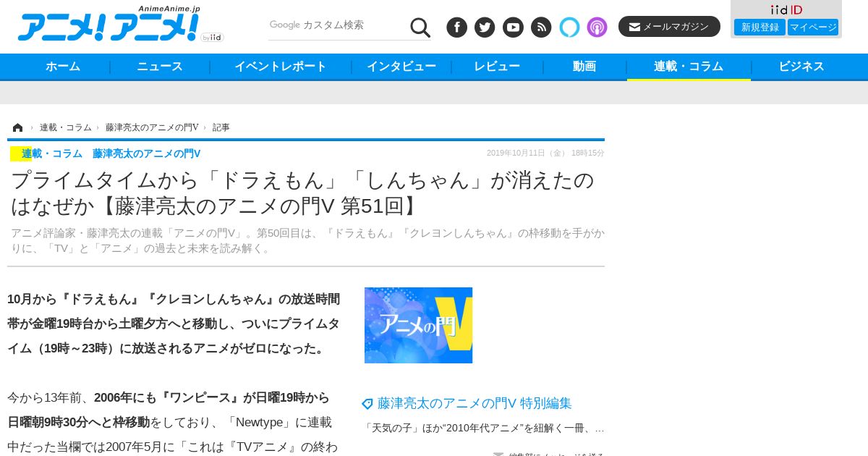This screenshot has height=456, width=868.
Task: Open the iid ID logo
Action: 786,9
